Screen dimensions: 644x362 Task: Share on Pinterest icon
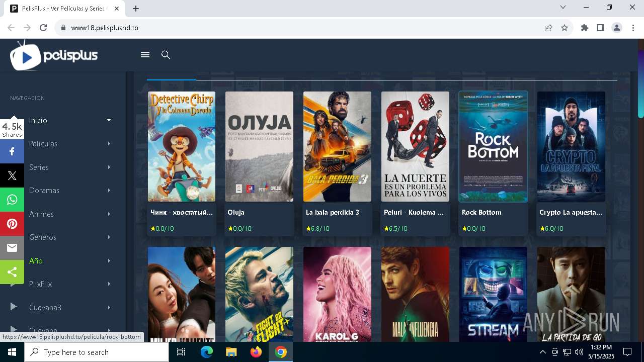click(12, 224)
